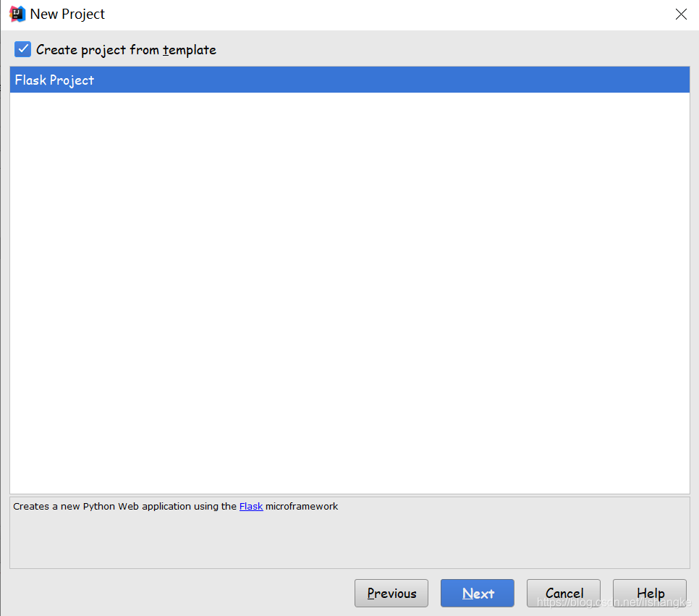Screen dimensions: 699x616
Task: Select the Flask Project template entry
Action: click(55, 80)
